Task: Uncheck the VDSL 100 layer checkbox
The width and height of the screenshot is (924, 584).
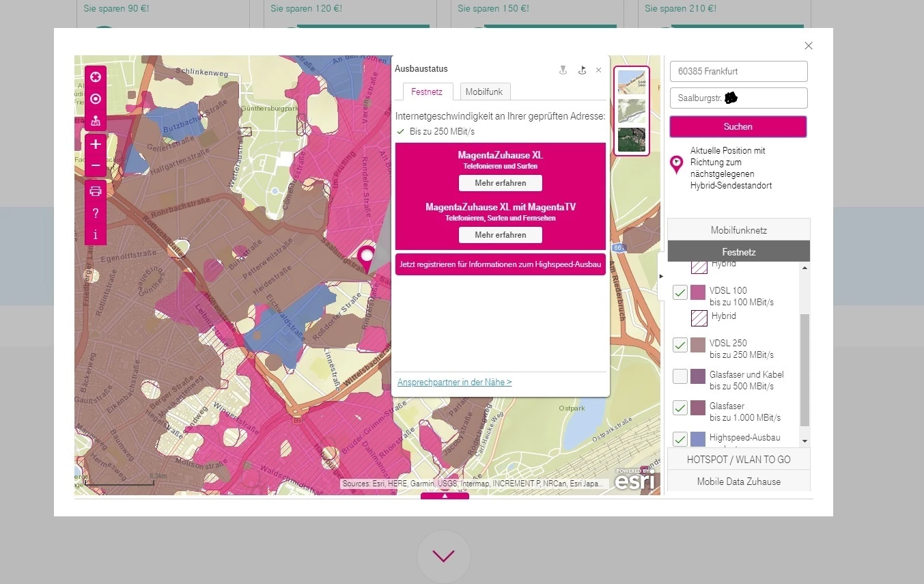Action: (680, 292)
